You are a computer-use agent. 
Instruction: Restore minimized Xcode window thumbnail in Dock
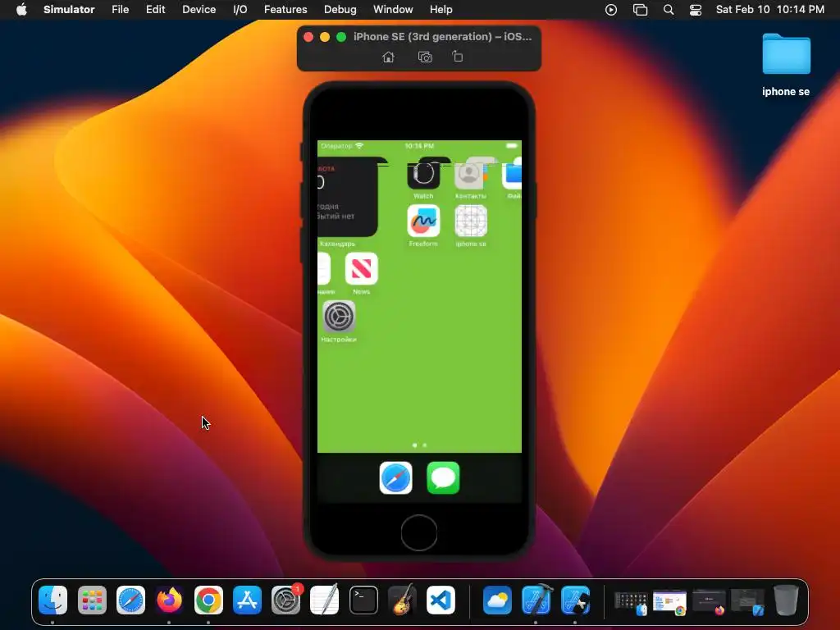pyautogui.click(x=748, y=602)
